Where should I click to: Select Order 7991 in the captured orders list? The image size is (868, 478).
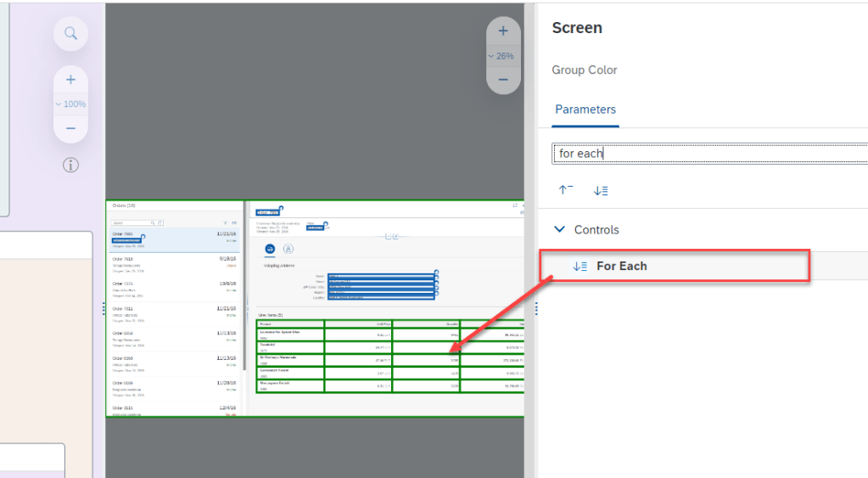point(175,240)
